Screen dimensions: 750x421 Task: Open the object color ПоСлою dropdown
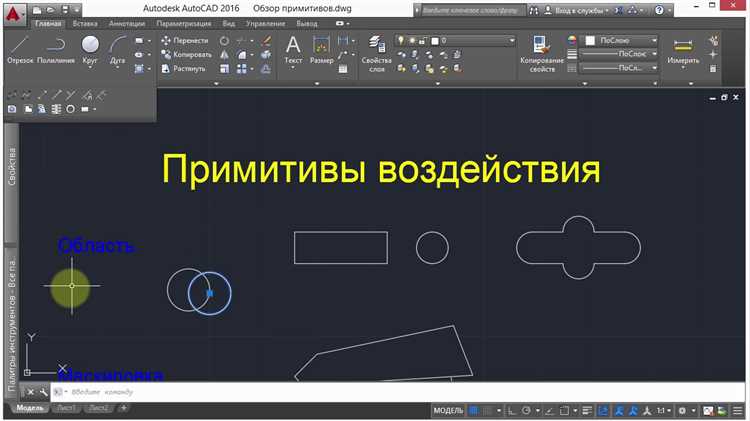(619, 41)
